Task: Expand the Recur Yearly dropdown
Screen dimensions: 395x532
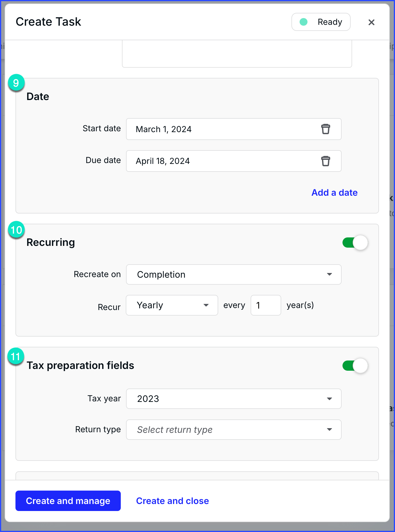Action: [x=172, y=305]
